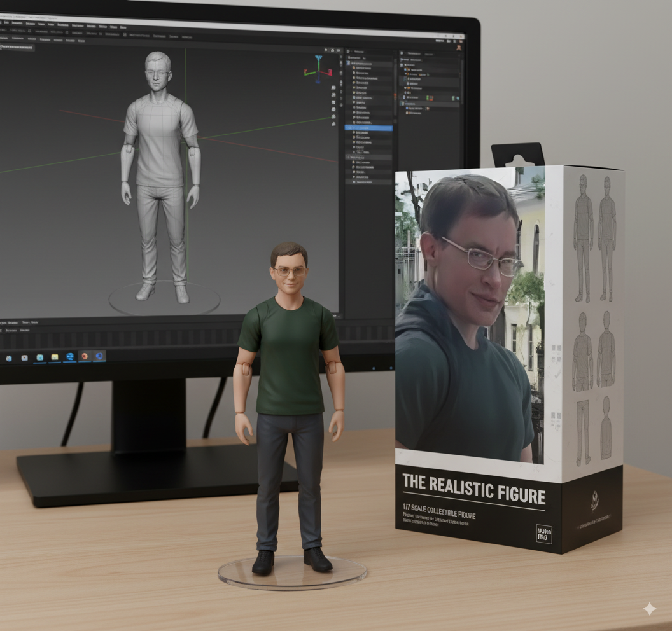Click the bottom icon in the viewport's right-edge column
The image size is (672, 631).
click(333, 124)
